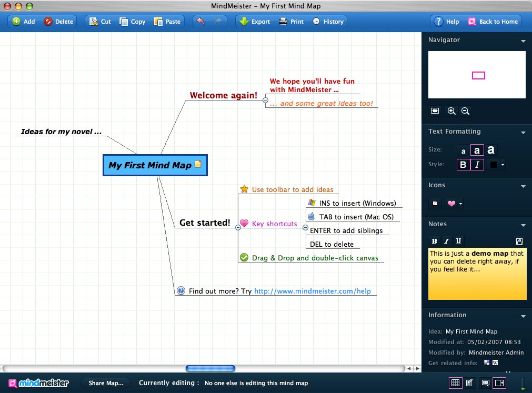
Task: Click the black text color swatch
Action: click(x=493, y=165)
